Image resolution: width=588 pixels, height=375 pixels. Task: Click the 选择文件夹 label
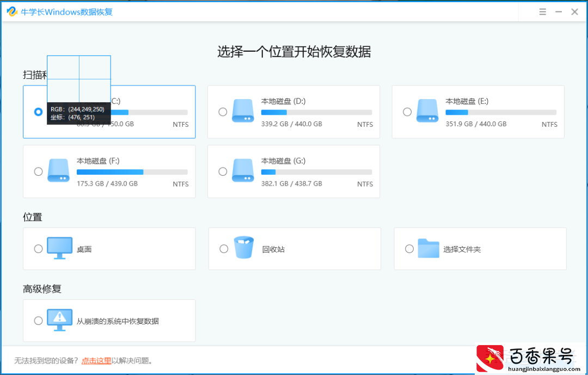[x=462, y=249]
